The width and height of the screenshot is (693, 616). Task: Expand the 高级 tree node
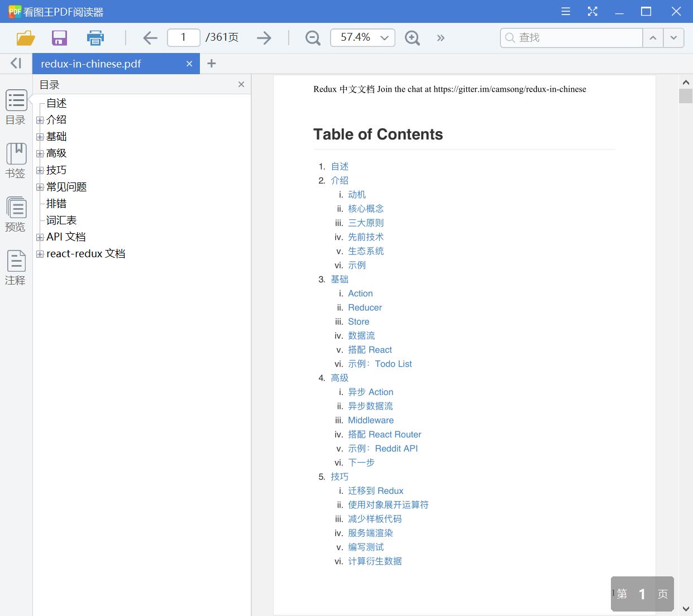coord(40,153)
